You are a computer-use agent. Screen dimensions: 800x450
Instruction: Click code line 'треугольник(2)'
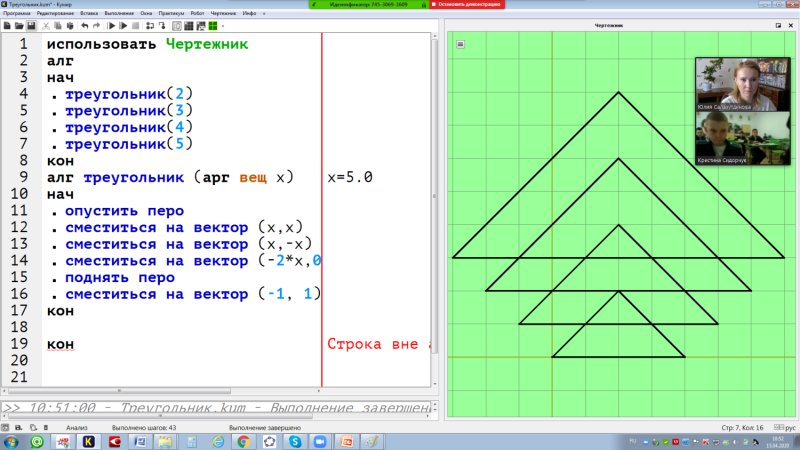129,94
